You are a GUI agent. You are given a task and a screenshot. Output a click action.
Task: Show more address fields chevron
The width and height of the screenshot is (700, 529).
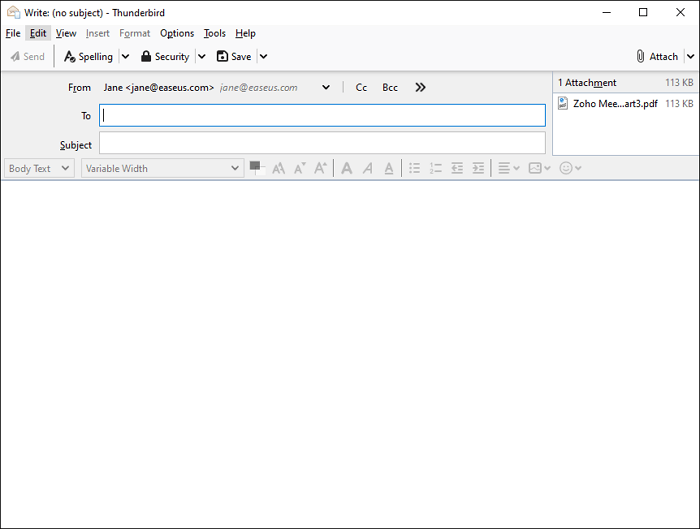(x=420, y=87)
